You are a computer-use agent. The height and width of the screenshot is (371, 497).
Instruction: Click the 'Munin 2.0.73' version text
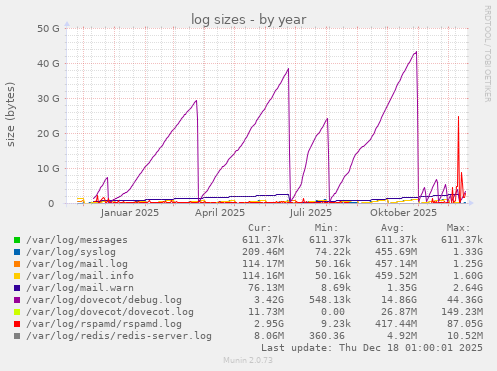(x=248, y=360)
